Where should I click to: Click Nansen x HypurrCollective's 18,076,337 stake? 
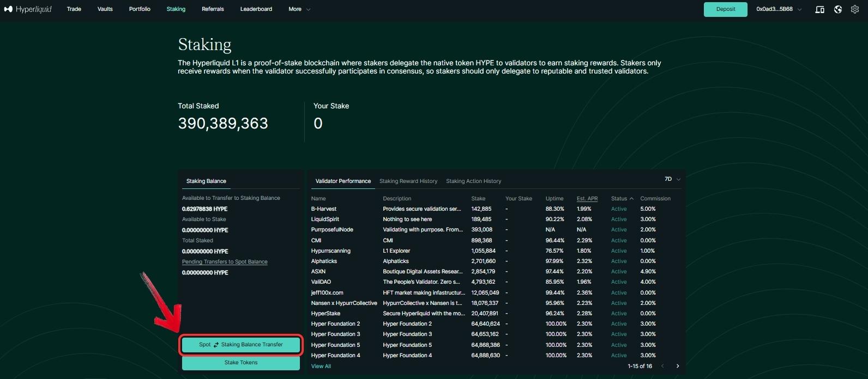[x=485, y=303]
